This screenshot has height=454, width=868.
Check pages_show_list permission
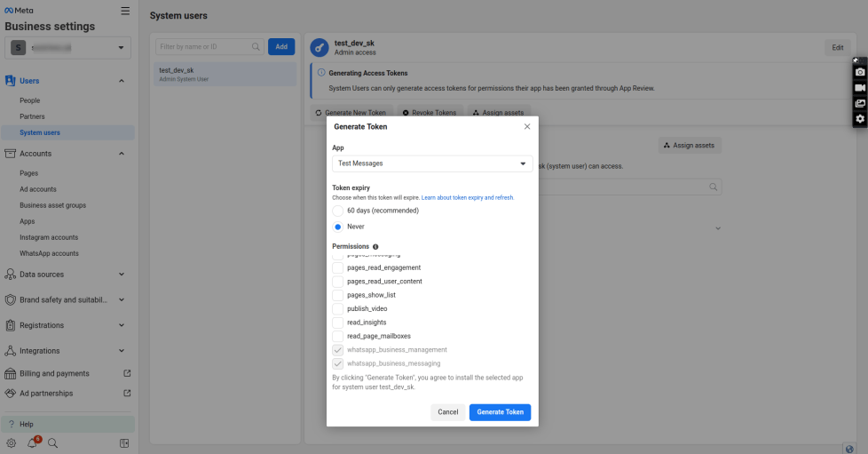point(337,295)
